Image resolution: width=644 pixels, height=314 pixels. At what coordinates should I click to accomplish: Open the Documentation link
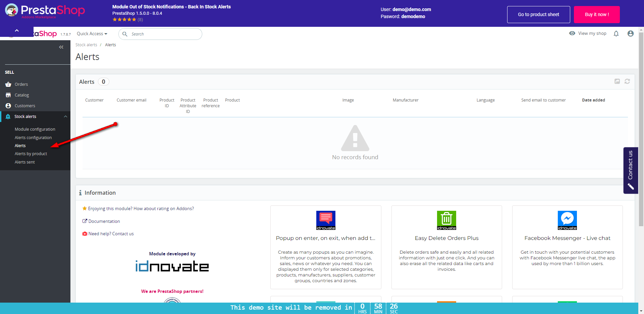(x=104, y=222)
